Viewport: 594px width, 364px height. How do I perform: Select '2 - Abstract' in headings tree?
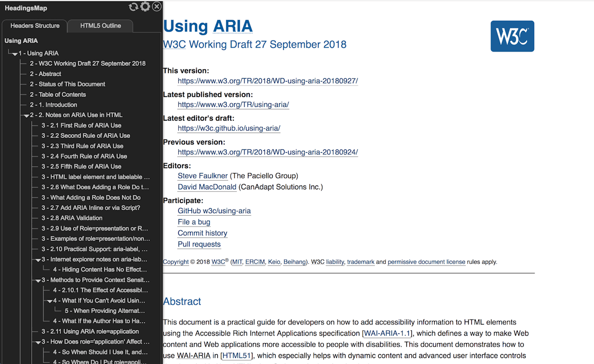[x=46, y=74]
